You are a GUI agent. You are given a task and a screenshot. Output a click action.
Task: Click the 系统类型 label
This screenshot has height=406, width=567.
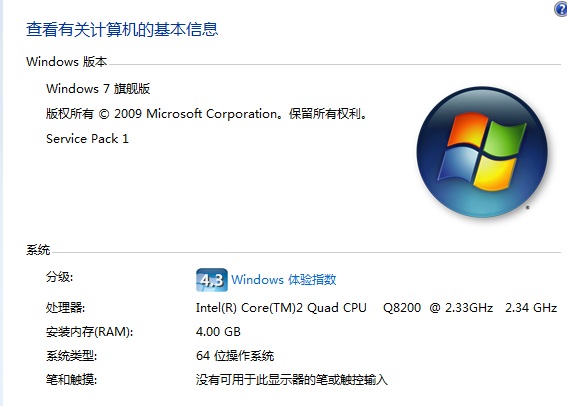[x=71, y=356]
